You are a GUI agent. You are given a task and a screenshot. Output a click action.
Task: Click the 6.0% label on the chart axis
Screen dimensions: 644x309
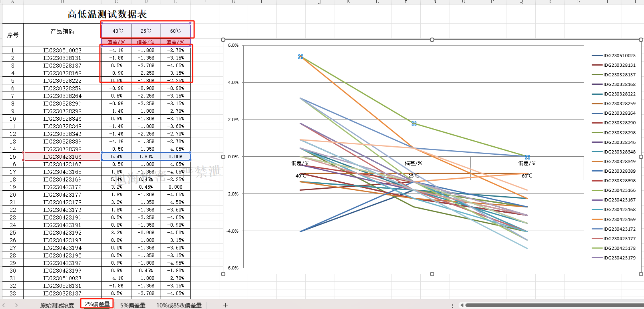coord(233,45)
